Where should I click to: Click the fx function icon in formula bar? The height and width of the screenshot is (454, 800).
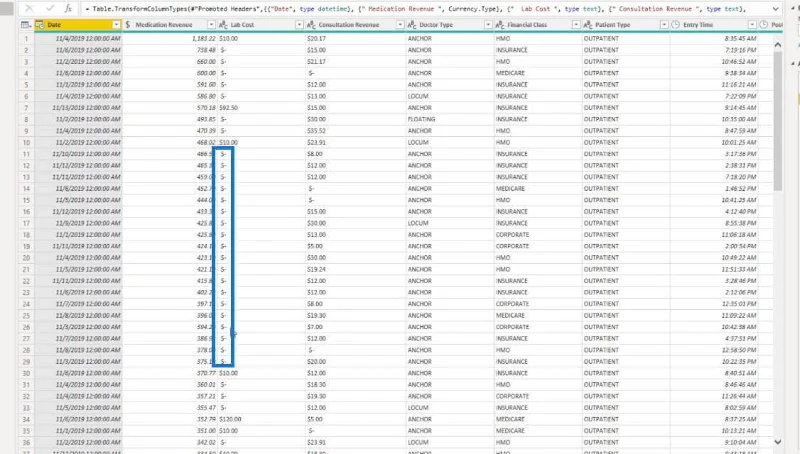pos(68,8)
